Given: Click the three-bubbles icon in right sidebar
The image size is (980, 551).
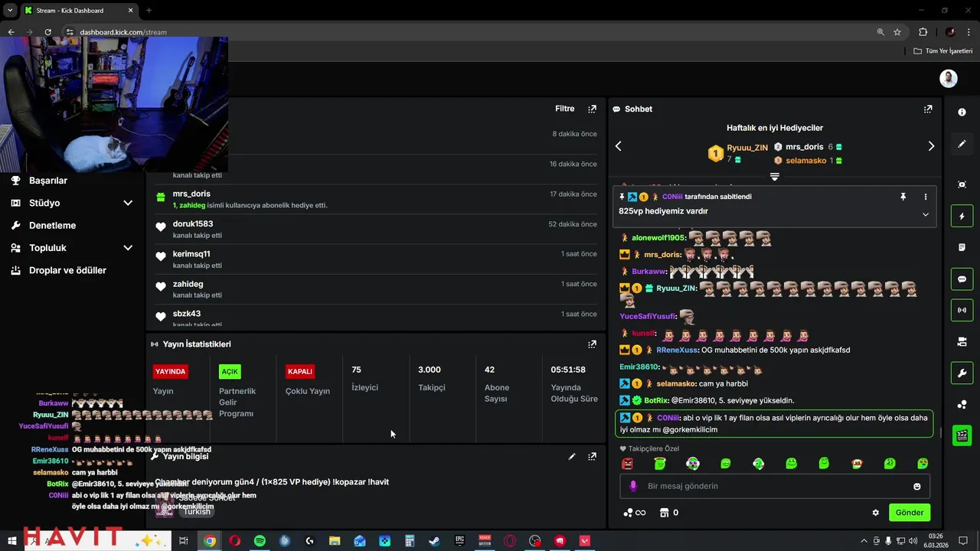Looking at the screenshot, I should tap(962, 405).
